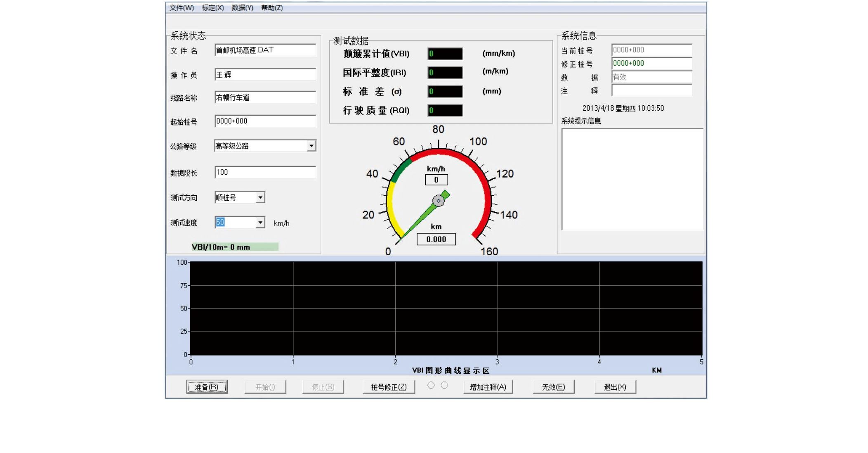
Task: Click the IRI value display
Action: tap(445, 73)
